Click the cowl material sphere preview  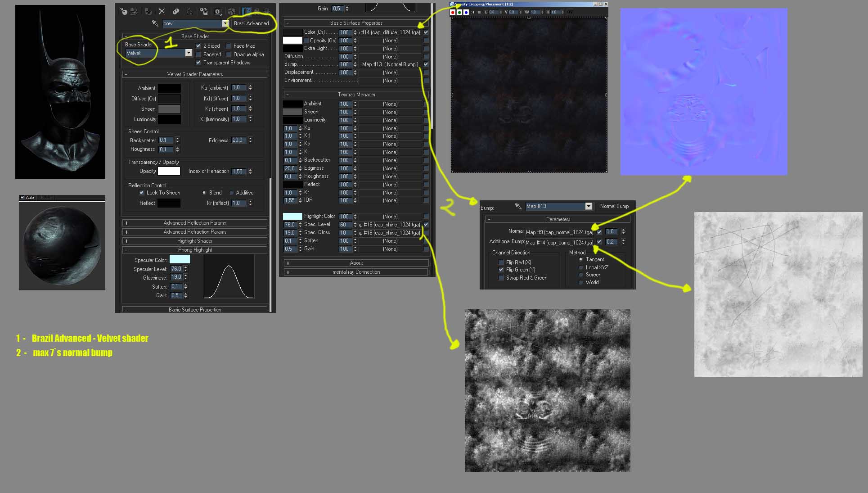tap(62, 246)
